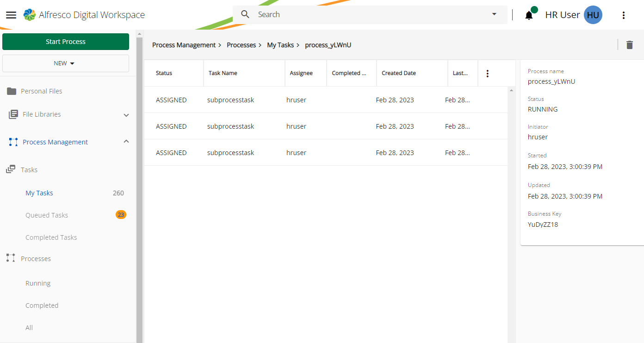This screenshot has height=343, width=644.
Task: Navigate to Processes via the breadcrumb
Action: 241,44
